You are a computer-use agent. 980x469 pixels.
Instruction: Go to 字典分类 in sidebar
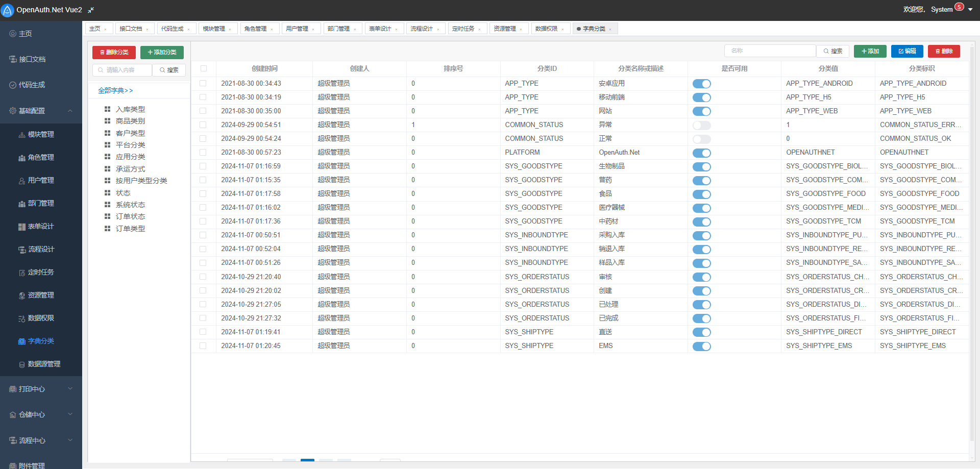(41, 341)
